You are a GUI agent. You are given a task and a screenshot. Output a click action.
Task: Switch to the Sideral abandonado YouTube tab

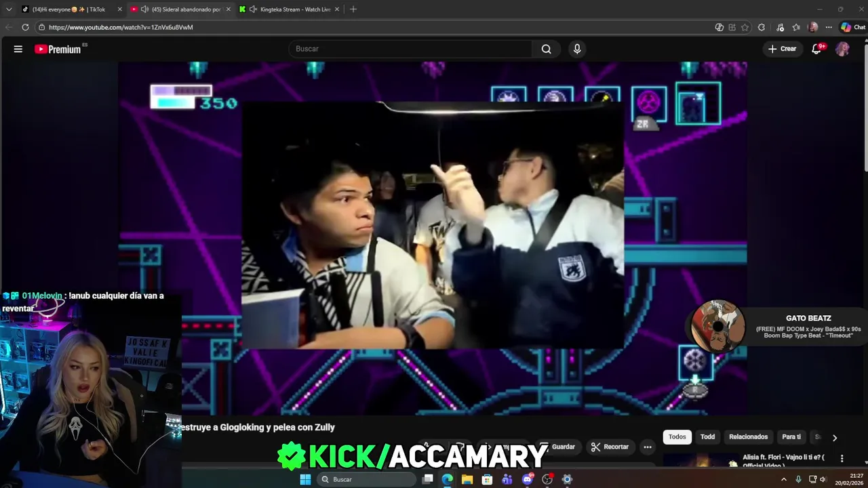180,9
